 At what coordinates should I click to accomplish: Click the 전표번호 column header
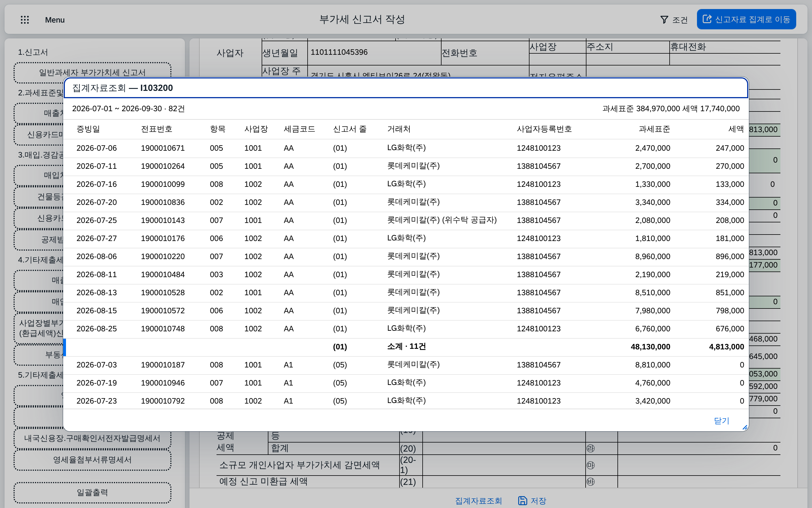point(157,129)
